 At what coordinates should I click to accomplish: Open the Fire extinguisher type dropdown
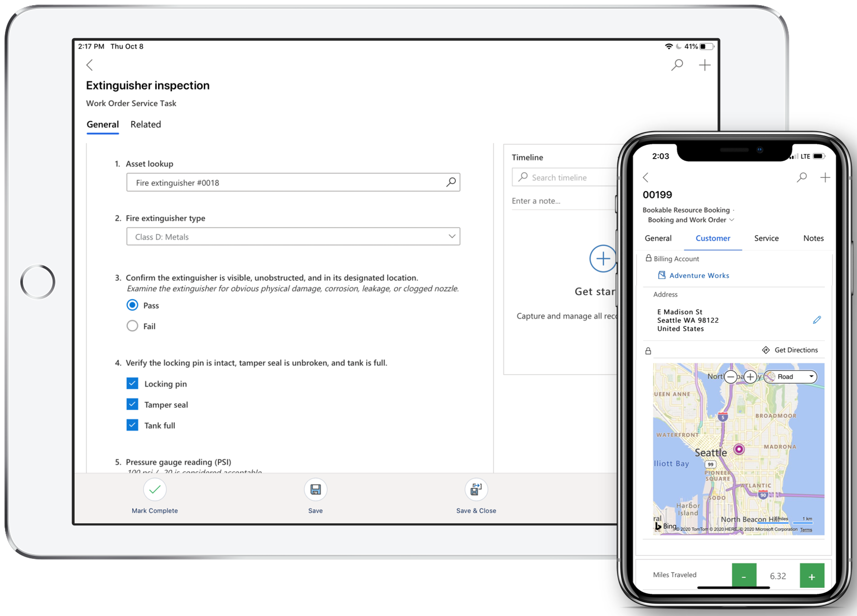click(293, 237)
